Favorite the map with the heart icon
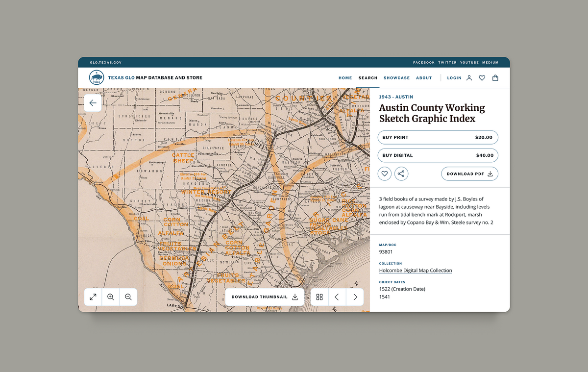Image resolution: width=588 pixels, height=372 pixels. [x=384, y=174]
